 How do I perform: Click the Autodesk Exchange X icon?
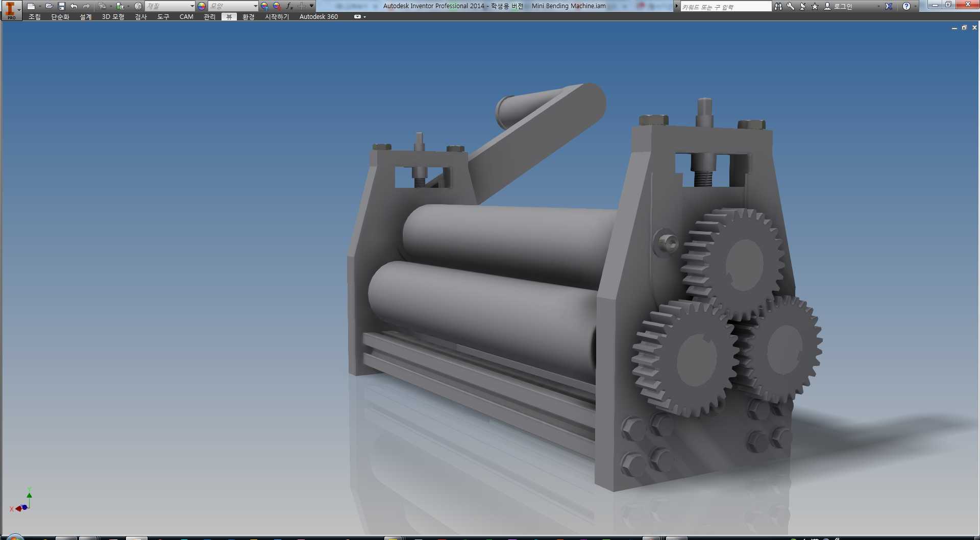pos(889,6)
